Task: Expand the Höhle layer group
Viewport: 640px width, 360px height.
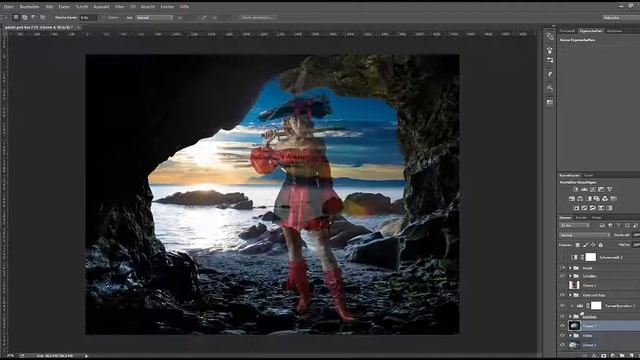Action: click(x=570, y=336)
